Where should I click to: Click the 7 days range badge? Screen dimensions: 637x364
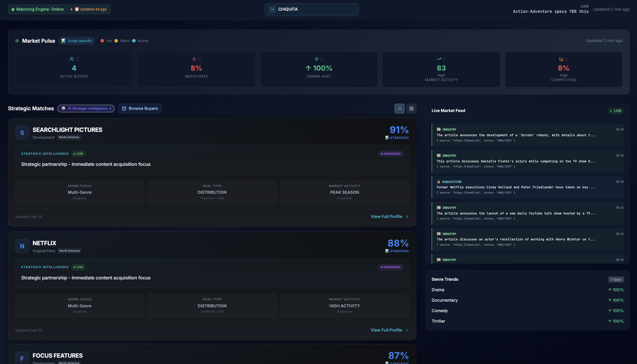616,279
